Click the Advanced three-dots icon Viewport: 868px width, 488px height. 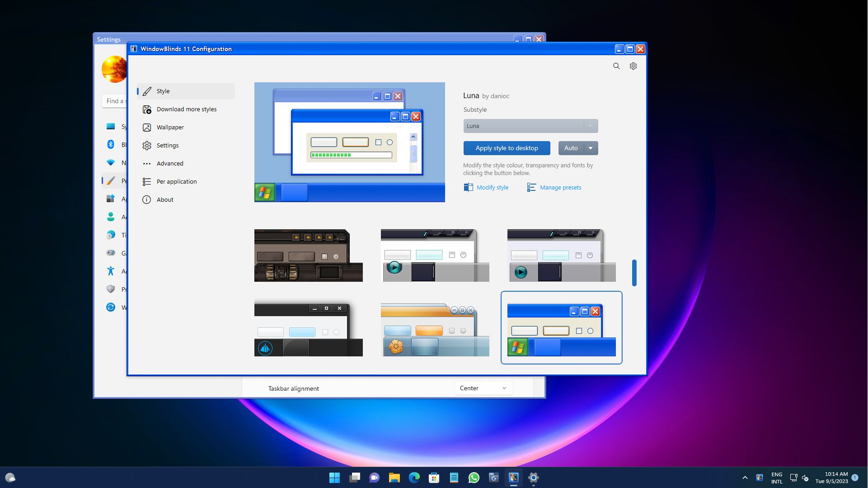(x=147, y=164)
